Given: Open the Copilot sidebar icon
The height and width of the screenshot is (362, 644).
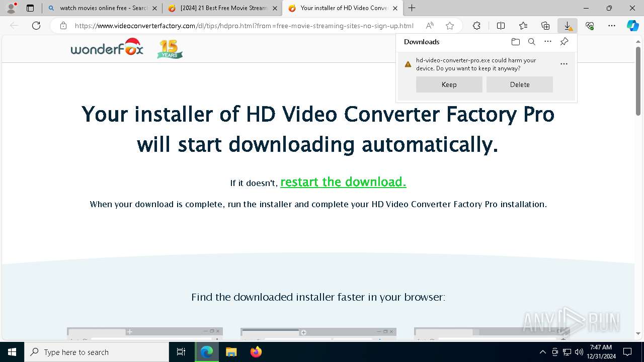Looking at the screenshot, I should click(x=633, y=26).
